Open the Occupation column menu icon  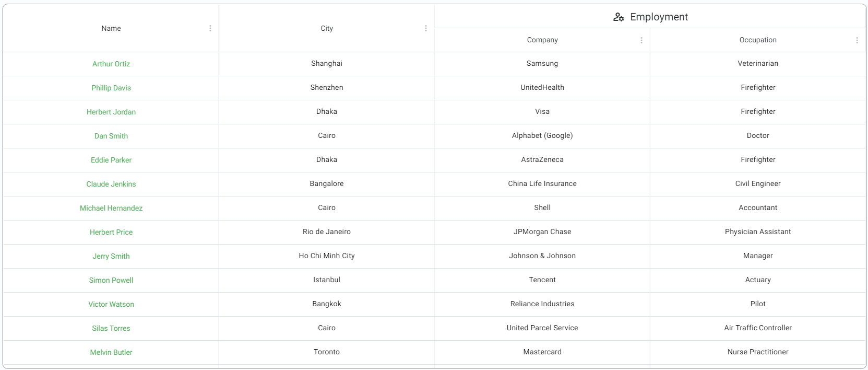(857, 40)
